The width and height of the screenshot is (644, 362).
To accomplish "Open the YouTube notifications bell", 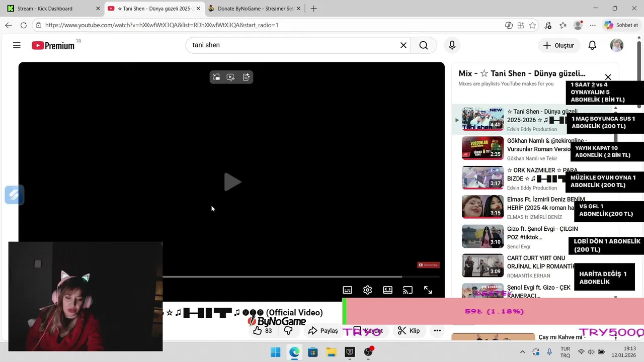I will click(592, 45).
